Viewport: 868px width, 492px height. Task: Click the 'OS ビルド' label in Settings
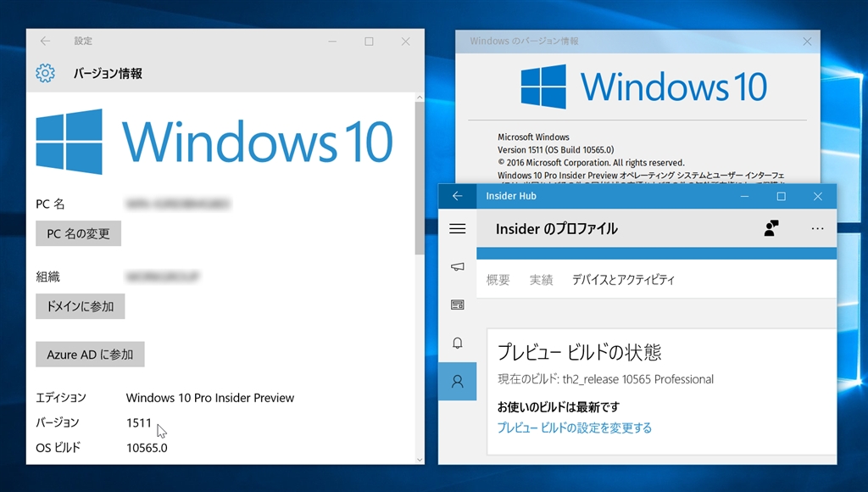(x=58, y=448)
